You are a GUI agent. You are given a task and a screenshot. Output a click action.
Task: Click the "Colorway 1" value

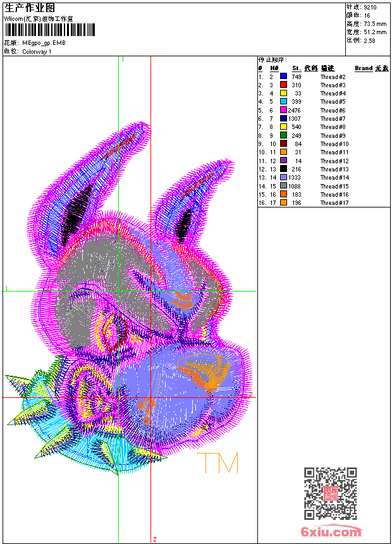(37, 52)
